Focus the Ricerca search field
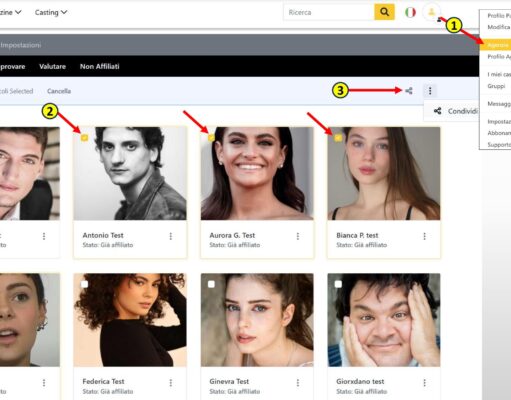Viewport: 511px width, 400px height. click(x=329, y=12)
